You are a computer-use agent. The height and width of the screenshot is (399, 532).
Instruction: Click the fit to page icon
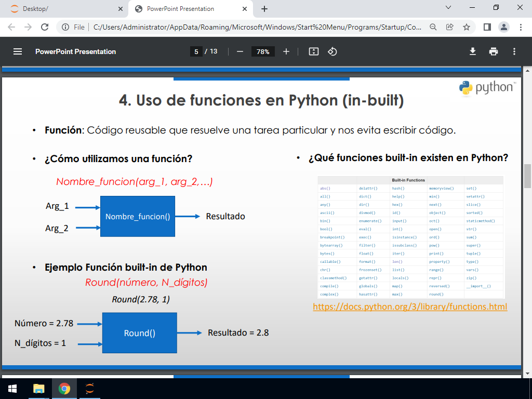click(x=313, y=51)
